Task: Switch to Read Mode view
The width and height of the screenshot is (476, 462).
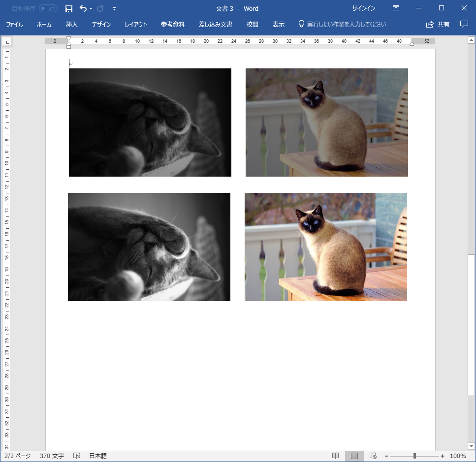Action: point(335,456)
